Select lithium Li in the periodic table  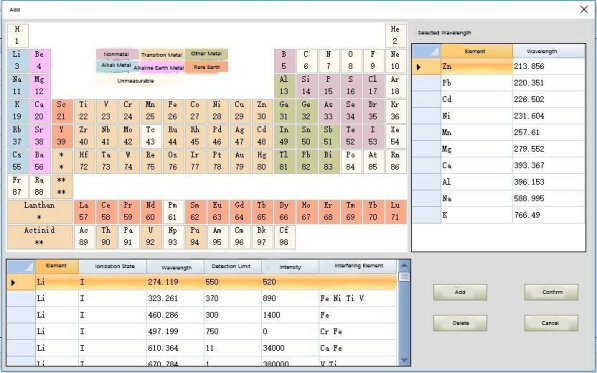coord(18,60)
